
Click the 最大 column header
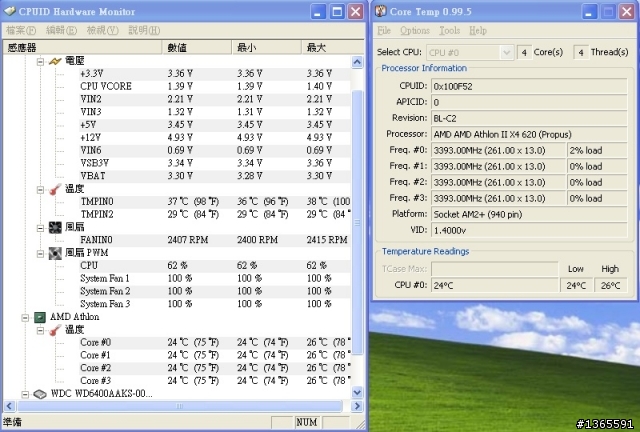pyautogui.click(x=333, y=47)
